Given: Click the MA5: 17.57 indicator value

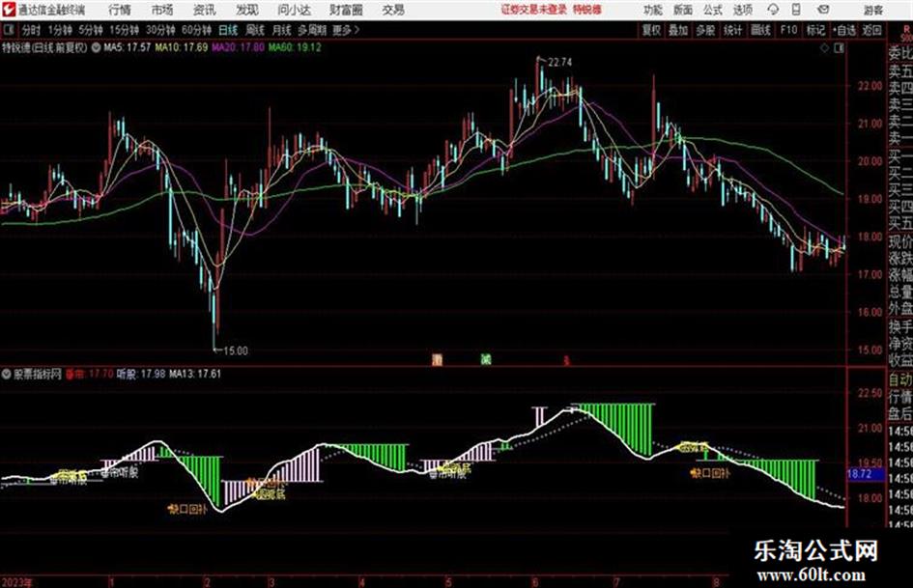Looking at the screenshot, I should tap(127, 47).
